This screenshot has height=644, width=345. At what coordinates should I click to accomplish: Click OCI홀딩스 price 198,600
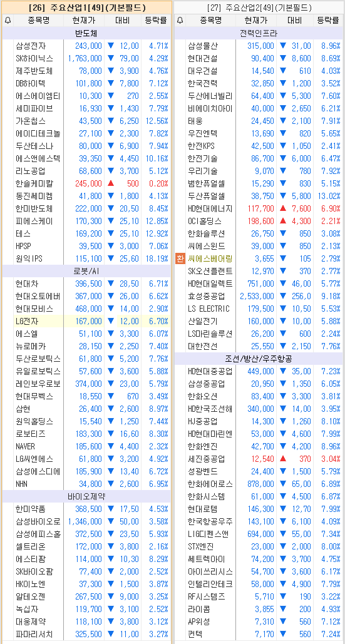[260, 222]
